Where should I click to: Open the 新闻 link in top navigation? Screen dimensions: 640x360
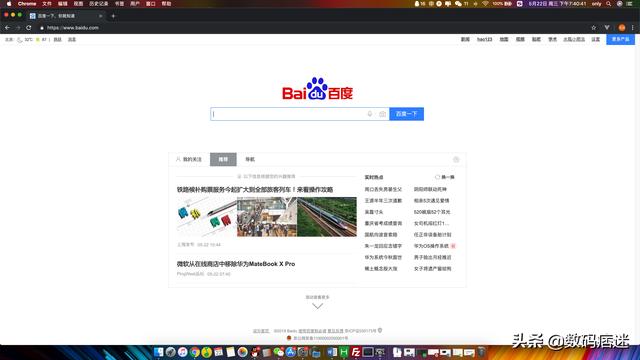click(x=465, y=40)
